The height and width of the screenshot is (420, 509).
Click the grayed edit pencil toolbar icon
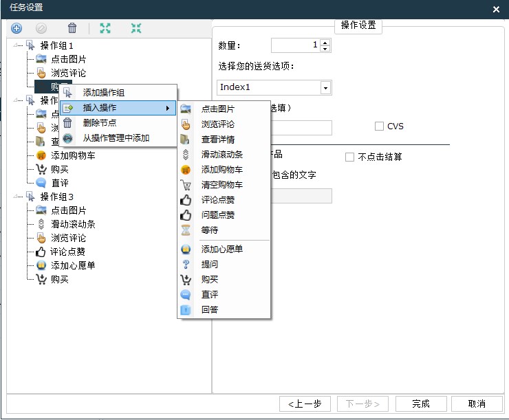tap(41, 28)
